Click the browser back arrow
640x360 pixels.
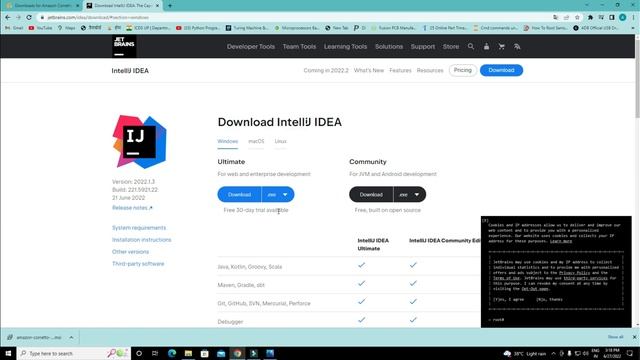pyautogui.click(x=8, y=18)
